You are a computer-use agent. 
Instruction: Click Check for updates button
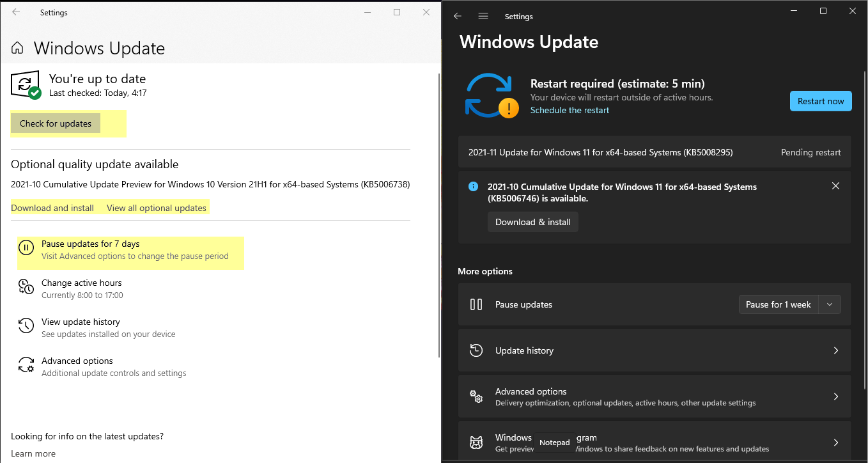point(56,123)
